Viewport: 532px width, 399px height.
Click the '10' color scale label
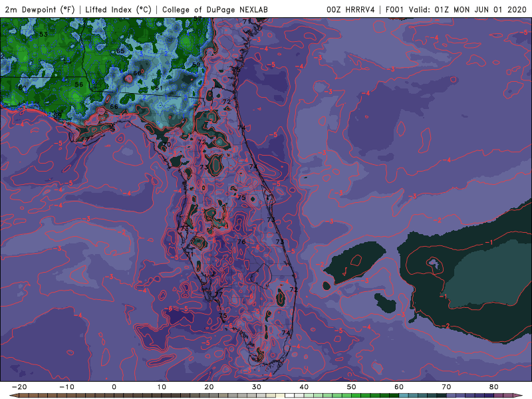pos(162,387)
